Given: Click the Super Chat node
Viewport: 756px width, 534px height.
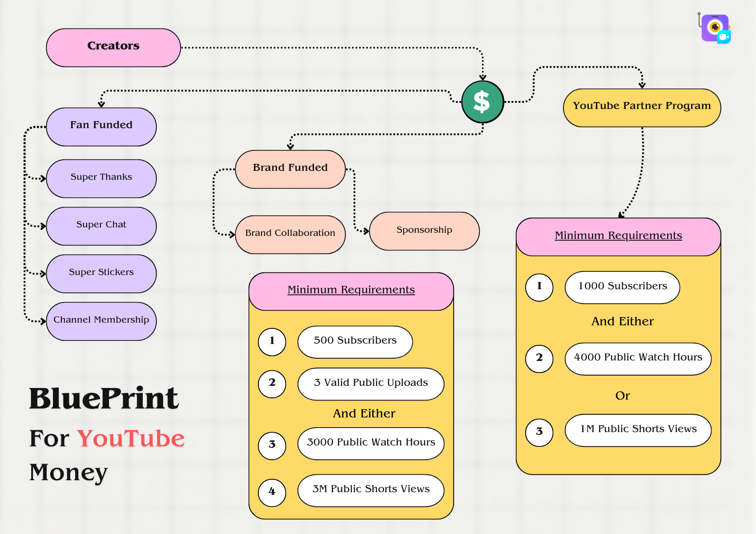Looking at the screenshot, I should [101, 226].
